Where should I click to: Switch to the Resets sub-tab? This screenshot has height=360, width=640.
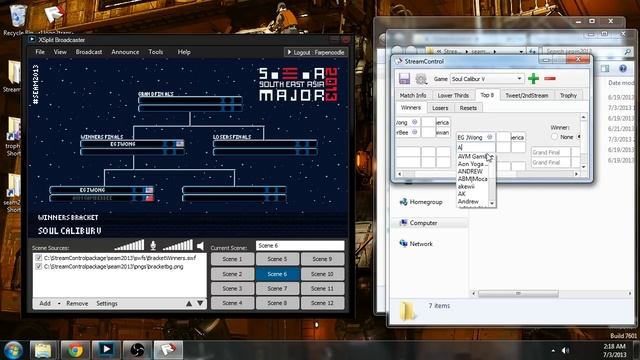pyautogui.click(x=468, y=108)
